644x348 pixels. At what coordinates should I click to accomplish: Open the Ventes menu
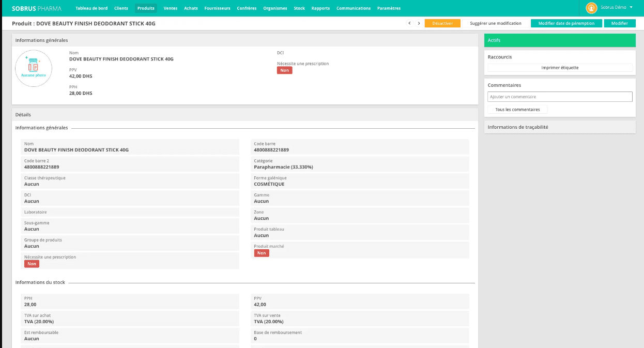point(171,8)
